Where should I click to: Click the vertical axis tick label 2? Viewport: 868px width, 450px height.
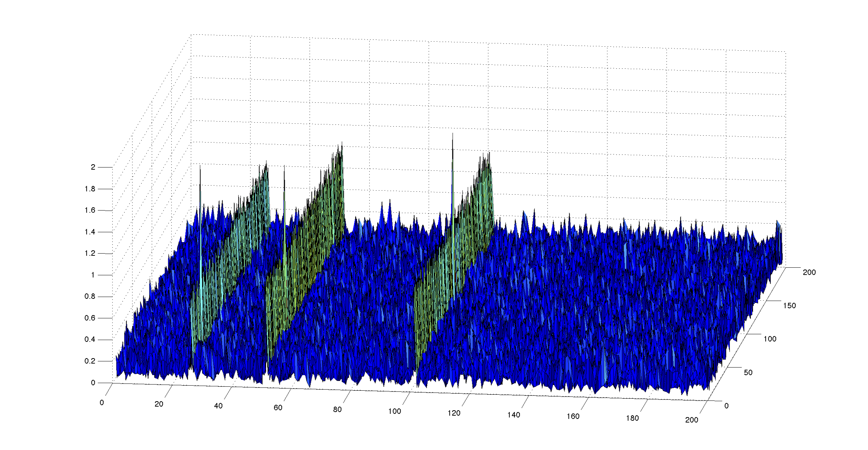coord(93,167)
